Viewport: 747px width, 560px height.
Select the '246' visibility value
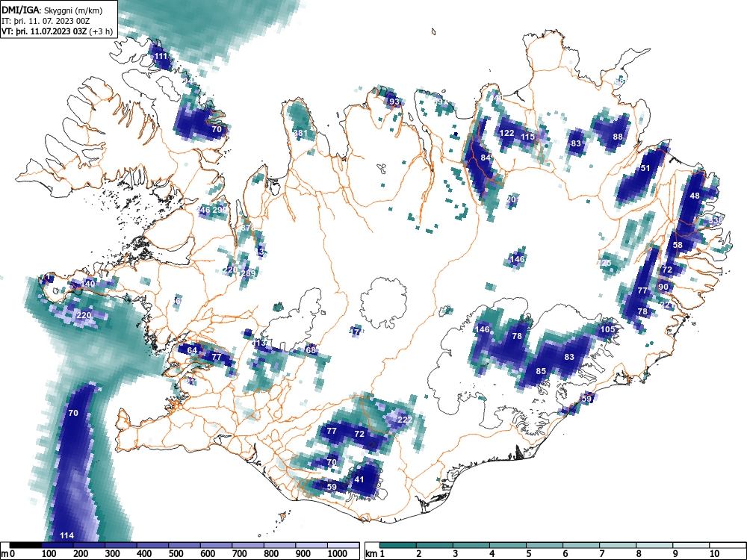coord(203,210)
